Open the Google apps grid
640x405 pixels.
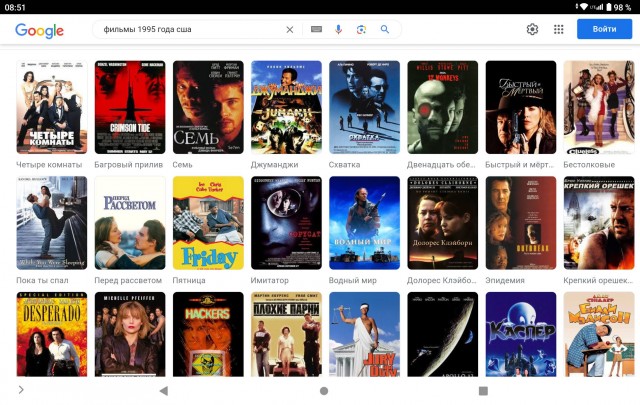558,29
